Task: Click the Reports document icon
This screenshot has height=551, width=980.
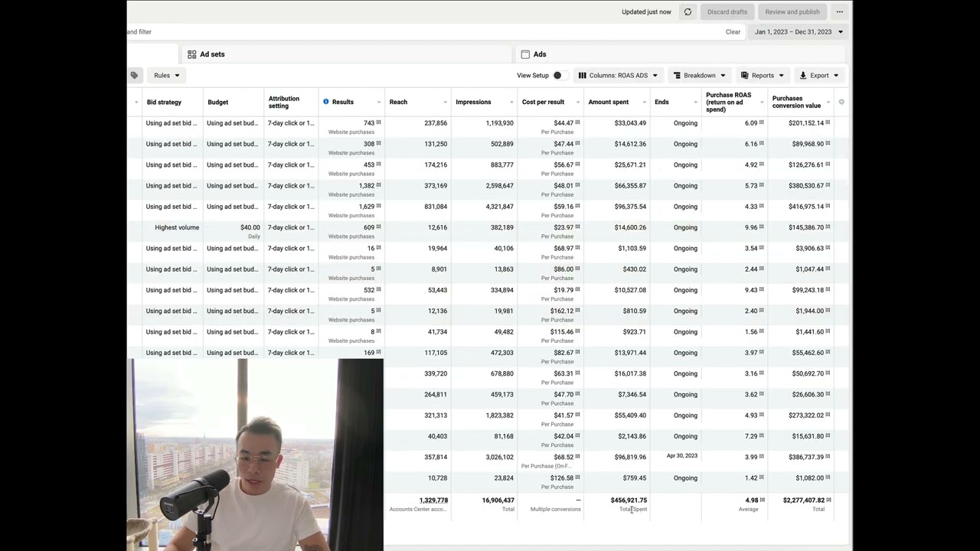Action: tap(744, 75)
